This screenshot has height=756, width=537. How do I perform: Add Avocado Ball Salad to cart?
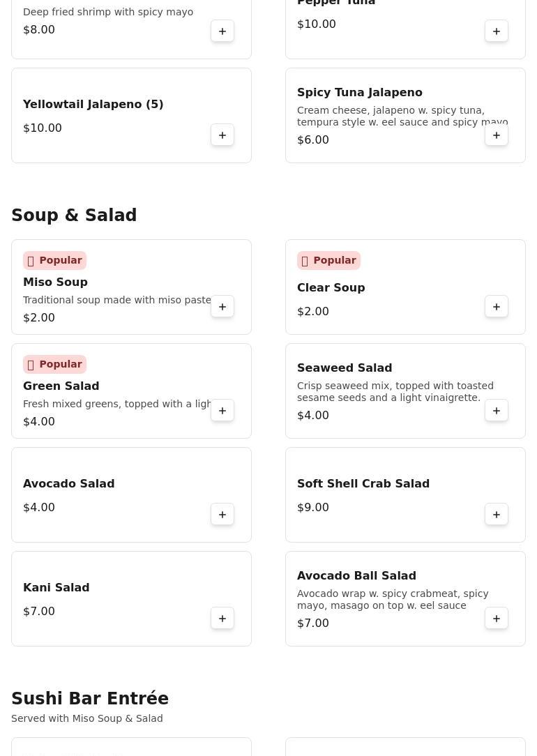[x=497, y=619]
